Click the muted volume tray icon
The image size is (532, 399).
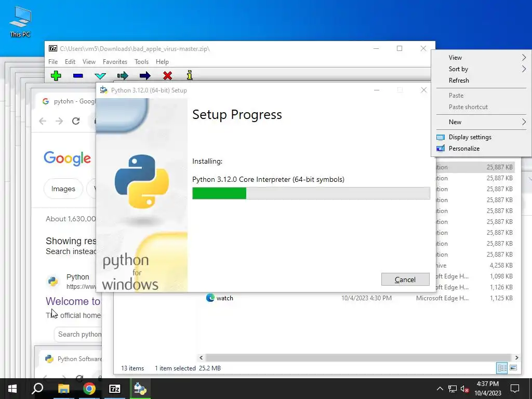coord(465,389)
